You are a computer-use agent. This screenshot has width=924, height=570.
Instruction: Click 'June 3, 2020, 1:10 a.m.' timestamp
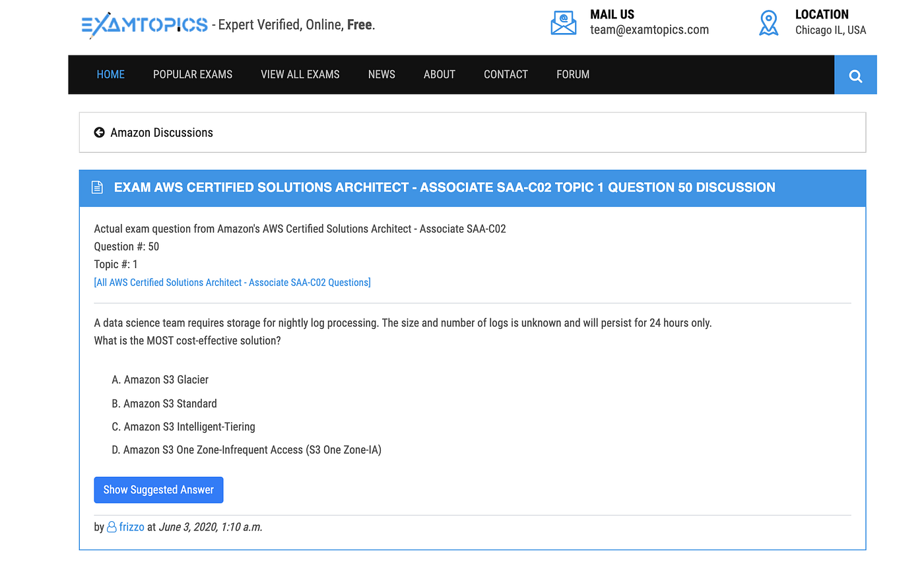(211, 527)
